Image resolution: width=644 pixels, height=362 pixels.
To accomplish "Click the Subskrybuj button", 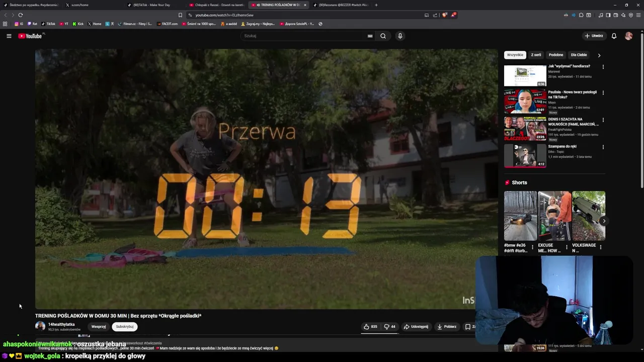I will pos(125,326).
